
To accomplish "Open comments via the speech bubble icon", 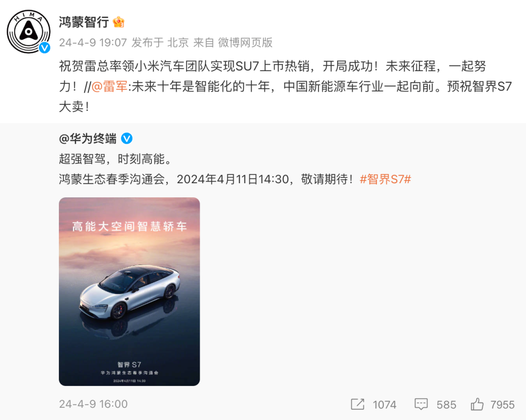I will [421, 404].
